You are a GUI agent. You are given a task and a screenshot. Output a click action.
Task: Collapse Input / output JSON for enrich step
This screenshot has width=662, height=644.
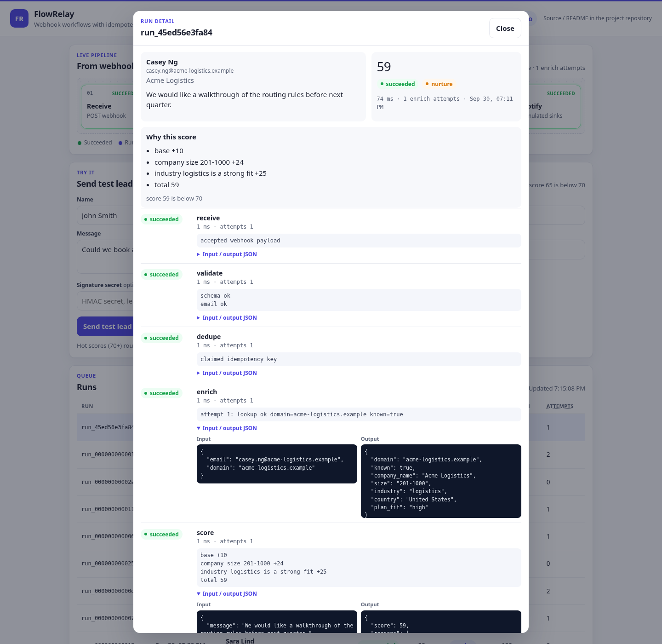click(x=227, y=428)
